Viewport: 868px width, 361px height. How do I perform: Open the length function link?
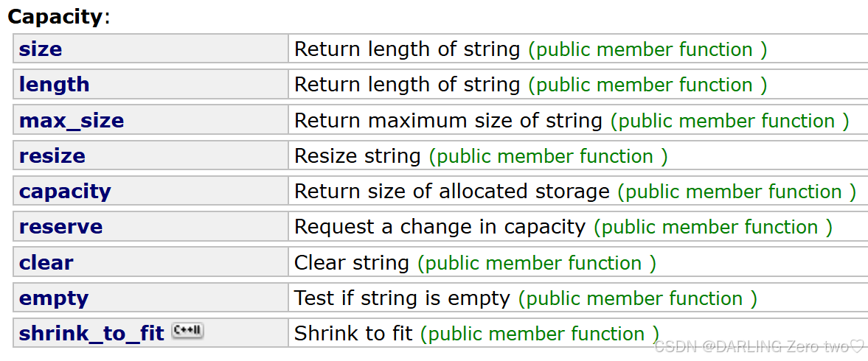click(54, 85)
